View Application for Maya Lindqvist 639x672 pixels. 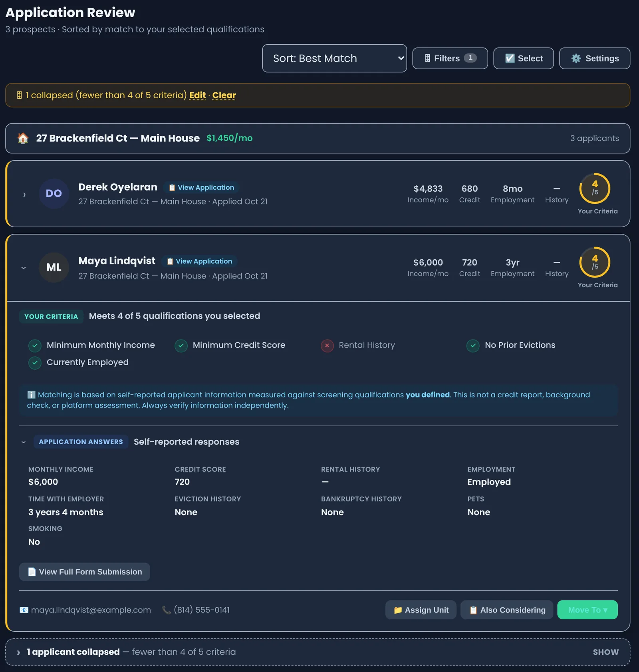point(199,261)
